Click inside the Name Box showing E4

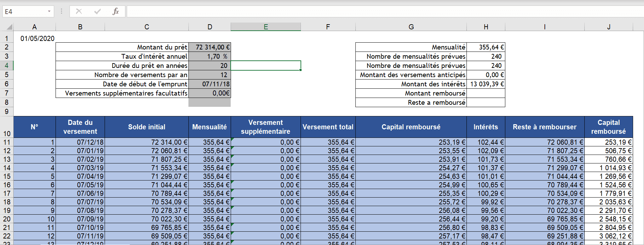pyautogui.click(x=24, y=12)
